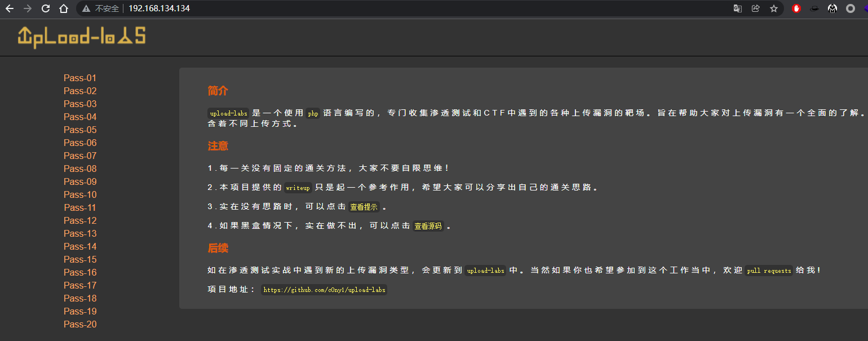The width and height of the screenshot is (868, 341).
Task: Open Pass-08 in the sidebar
Action: pyautogui.click(x=80, y=169)
